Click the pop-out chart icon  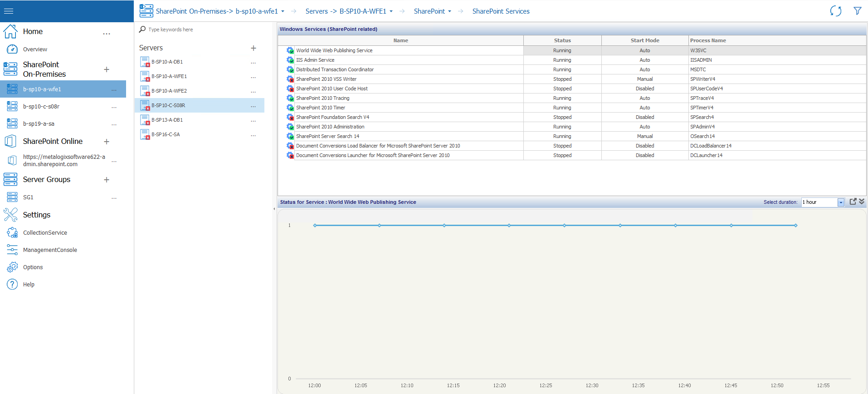853,202
